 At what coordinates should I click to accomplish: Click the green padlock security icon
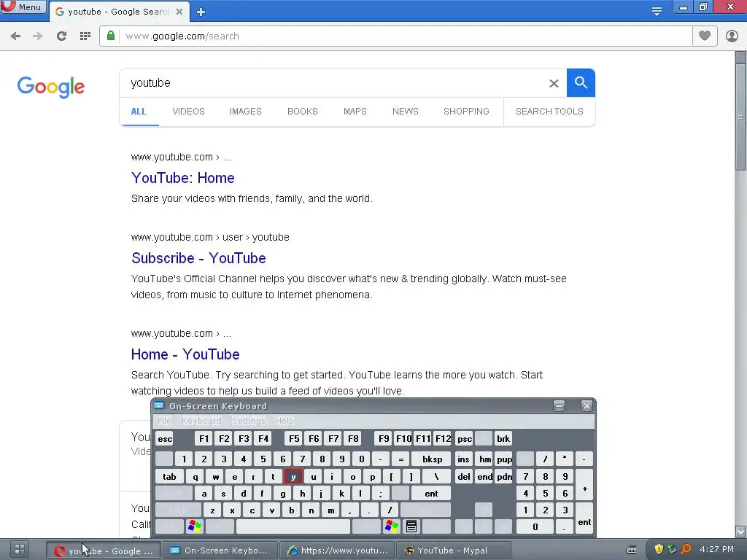click(111, 36)
